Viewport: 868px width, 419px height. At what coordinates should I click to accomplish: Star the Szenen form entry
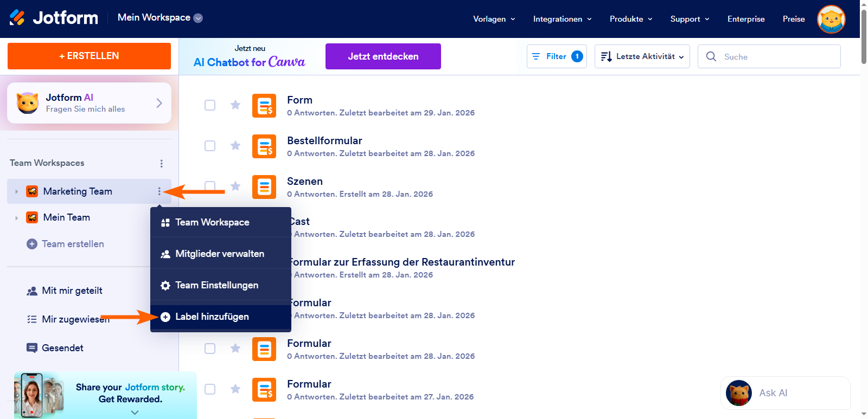pyautogui.click(x=235, y=186)
